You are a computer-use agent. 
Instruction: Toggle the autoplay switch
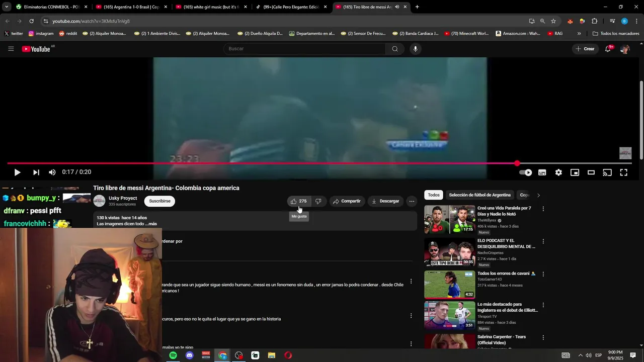click(x=525, y=172)
